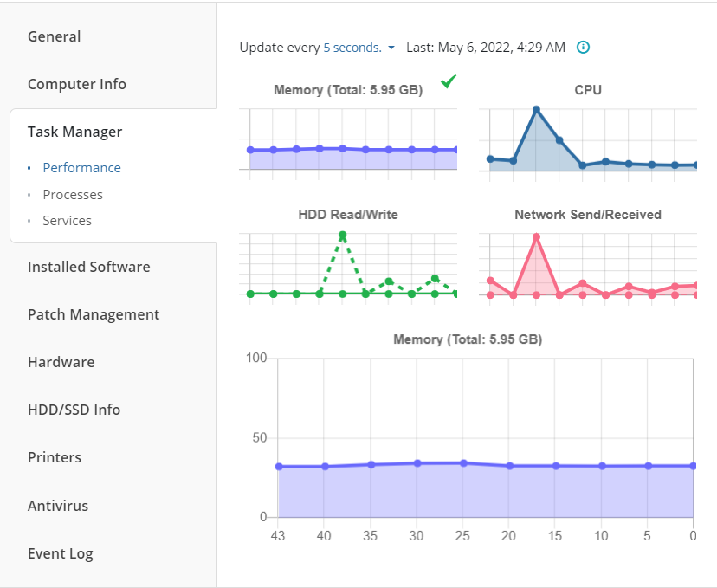Open the General section
717x588 pixels.
(55, 36)
